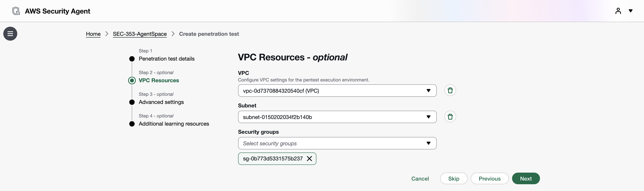Navigate to SEC-353-AgentSpace breadcrumb

pos(140,34)
